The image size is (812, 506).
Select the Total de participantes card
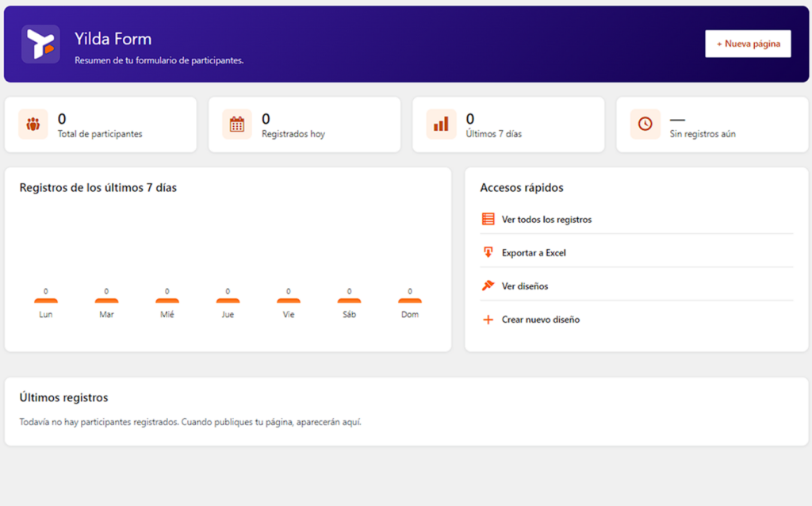[x=101, y=125]
